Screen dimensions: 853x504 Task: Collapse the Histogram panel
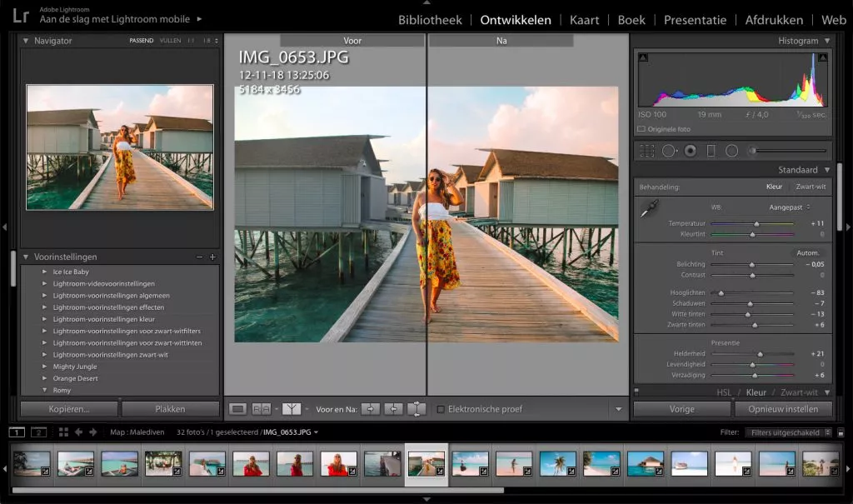coord(827,41)
